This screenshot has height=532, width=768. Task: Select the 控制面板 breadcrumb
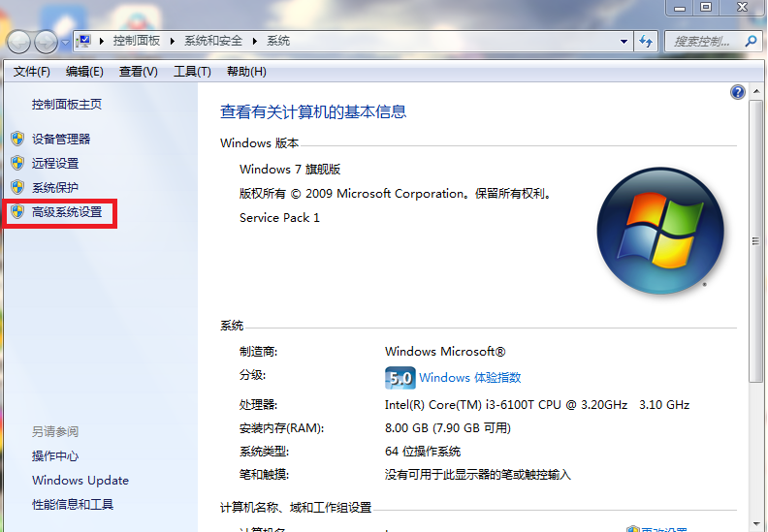pos(136,41)
